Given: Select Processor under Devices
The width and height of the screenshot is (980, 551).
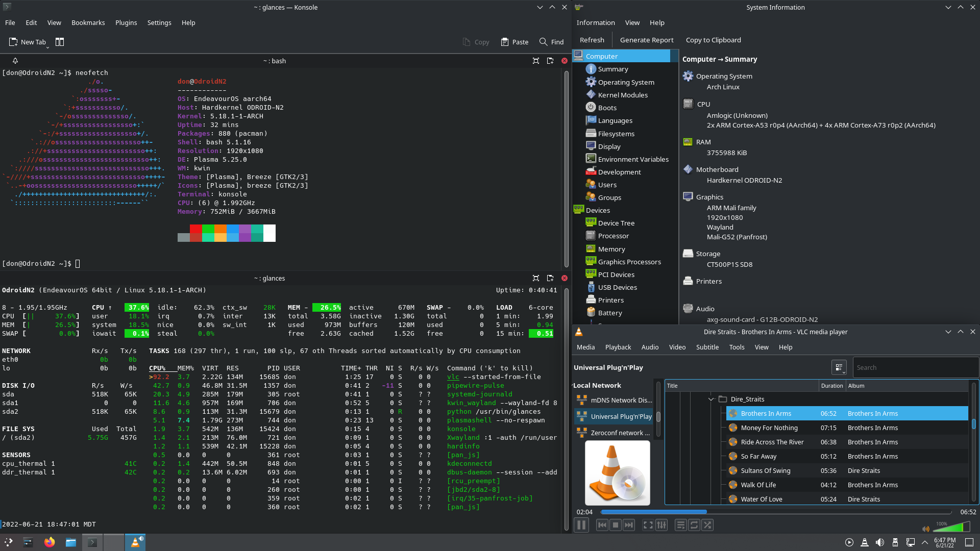Looking at the screenshot, I should point(614,236).
